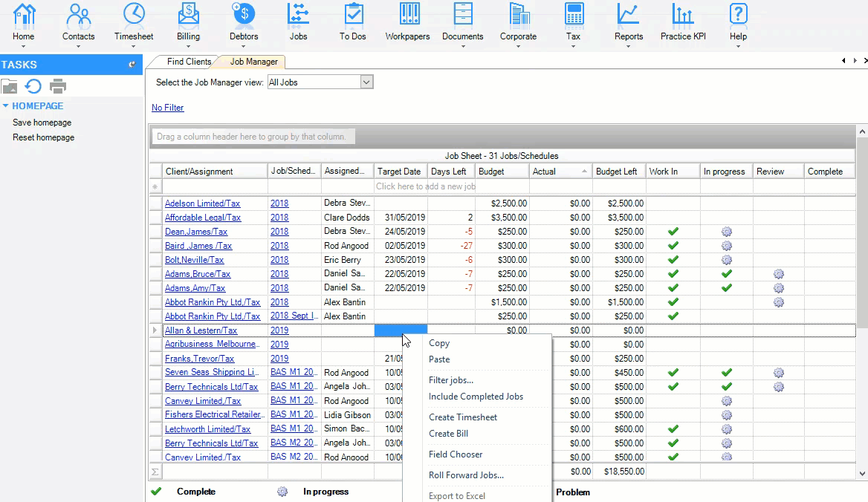
Task: Toggle Work In checkmark for Dean, James/Tax
Action: [x=673, y=232]
